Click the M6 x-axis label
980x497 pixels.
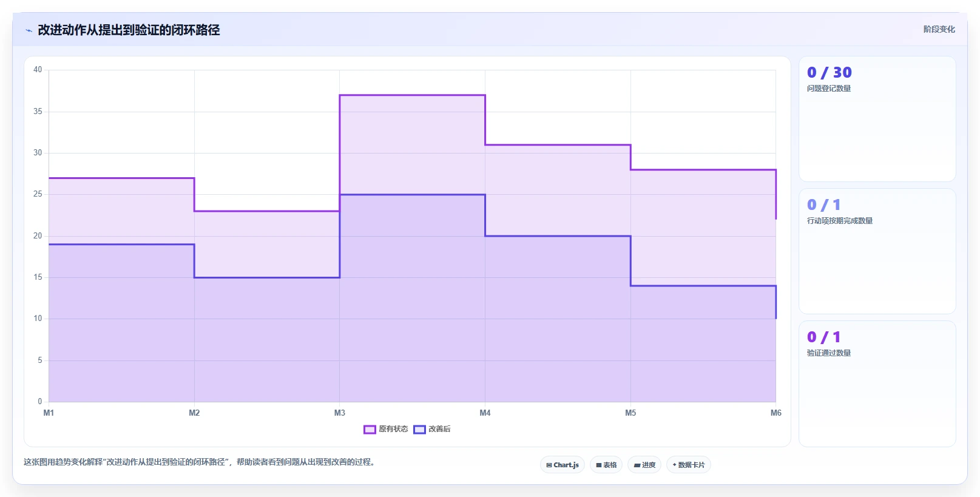coord(776,413)
